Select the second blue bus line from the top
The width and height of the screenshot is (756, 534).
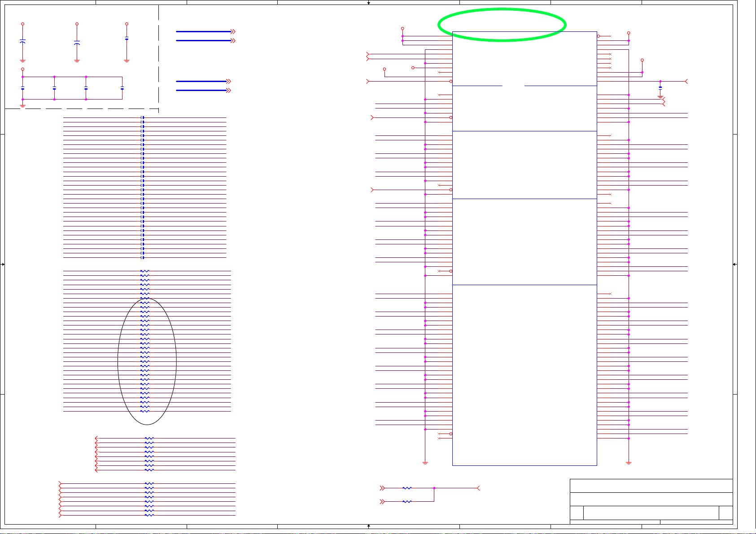click(205, 41)
